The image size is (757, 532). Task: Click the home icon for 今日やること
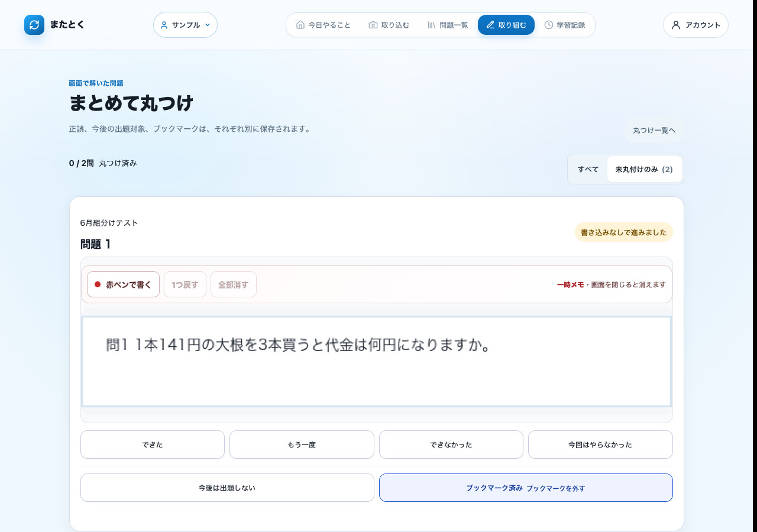[300, 25]
